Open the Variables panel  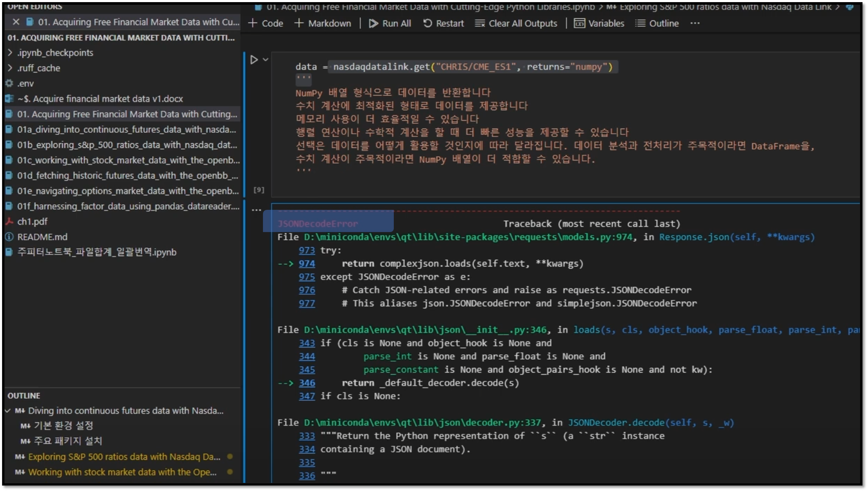pos(599,24)
